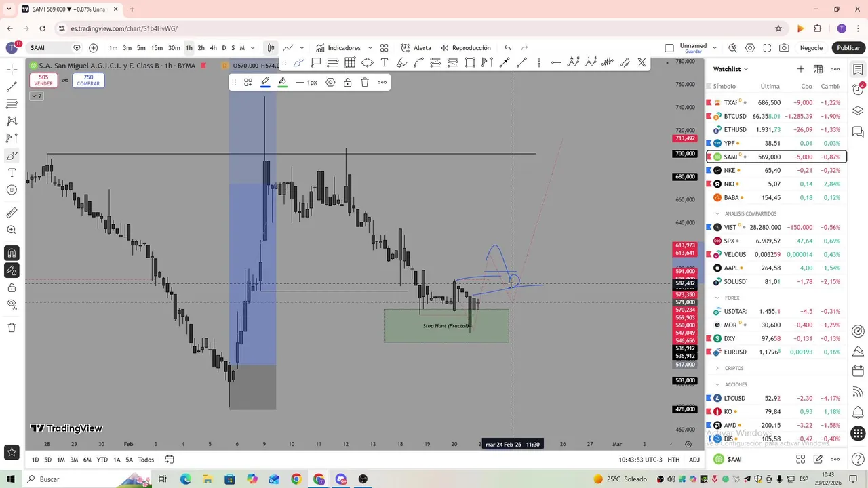Image resolution: width=868 pixels, height=488 pixels.
Task: Start Reproducción bar replay
Action: tap(465, 48)
